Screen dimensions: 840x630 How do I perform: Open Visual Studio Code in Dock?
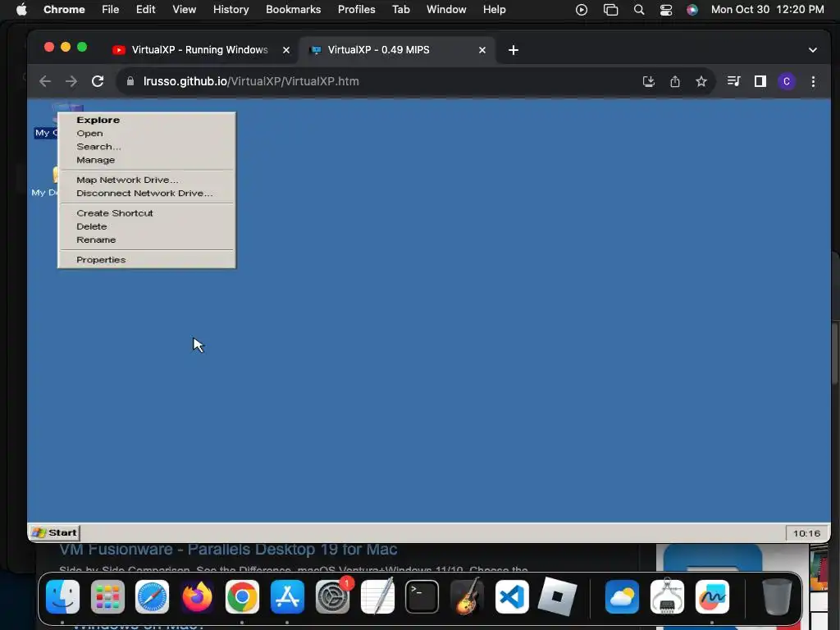[x=512, y=597]
